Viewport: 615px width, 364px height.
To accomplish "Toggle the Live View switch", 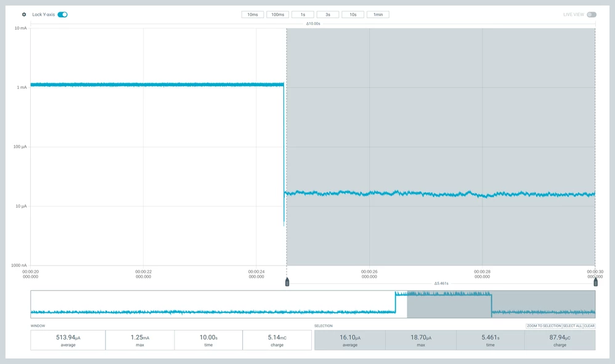I will tap(592, 15).
